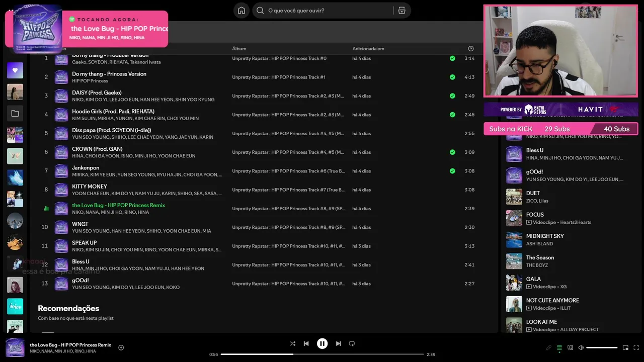Open now playing album cover thumbnail
The height and width of the screenshot is (362, 644).
15,347
